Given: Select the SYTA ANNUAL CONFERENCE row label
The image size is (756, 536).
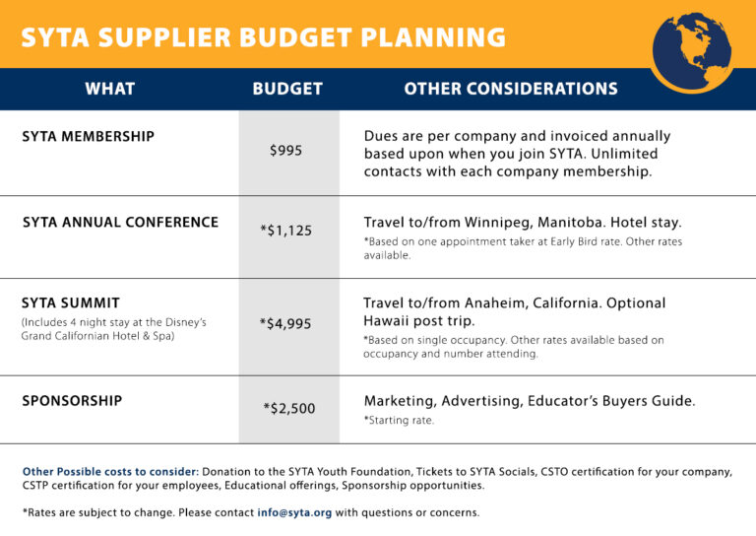Looking at the screenshot, I should coord(120,222).
